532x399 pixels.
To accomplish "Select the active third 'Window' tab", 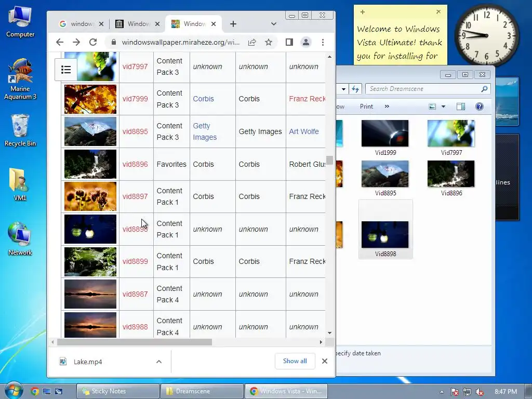I will pyautogui.click(x=193, y=24).
